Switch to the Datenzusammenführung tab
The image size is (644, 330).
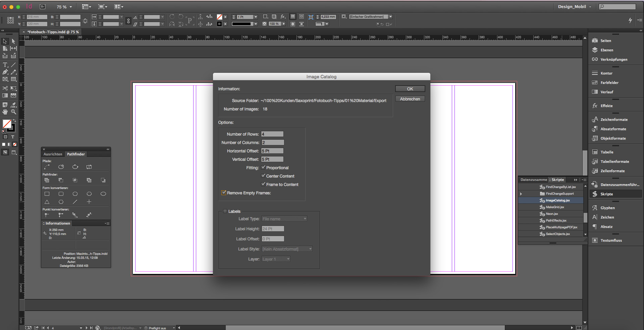click(533, 180)
